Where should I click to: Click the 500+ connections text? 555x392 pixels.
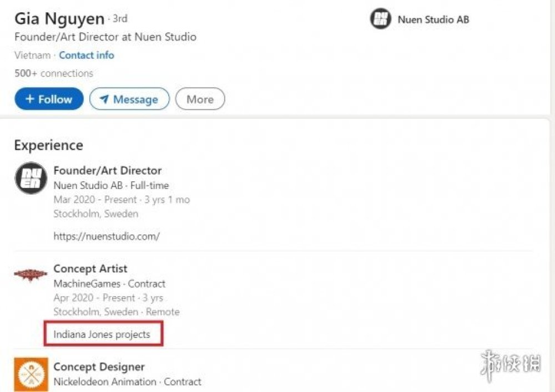pyautogui.click(x=54, y=73)
